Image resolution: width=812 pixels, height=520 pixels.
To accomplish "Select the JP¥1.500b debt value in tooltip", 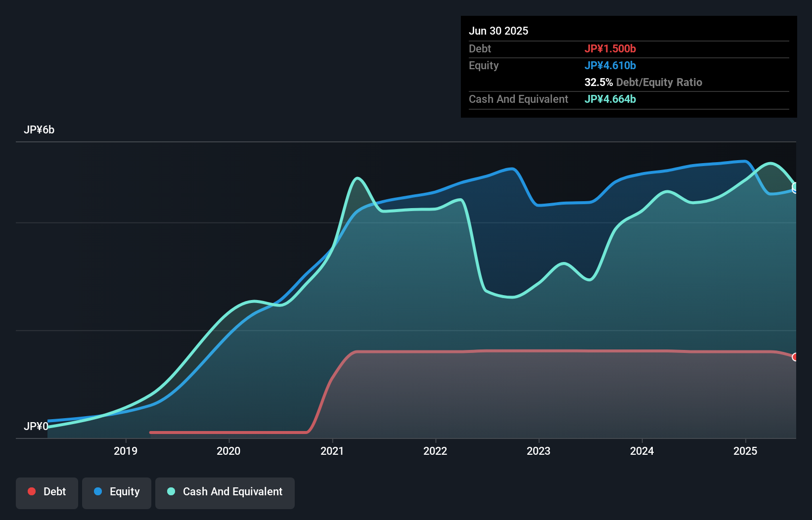I will pos(611,48).
